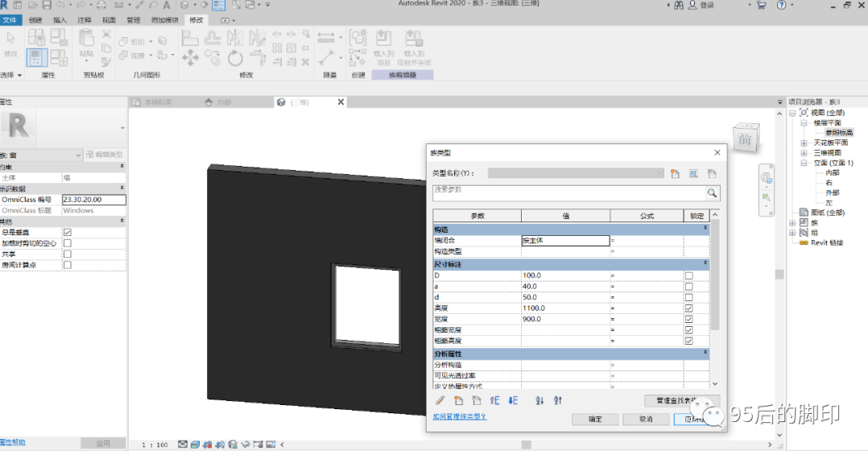
Task: Enable the 共享 checkbox in Properties
Action: click(68, 254)
